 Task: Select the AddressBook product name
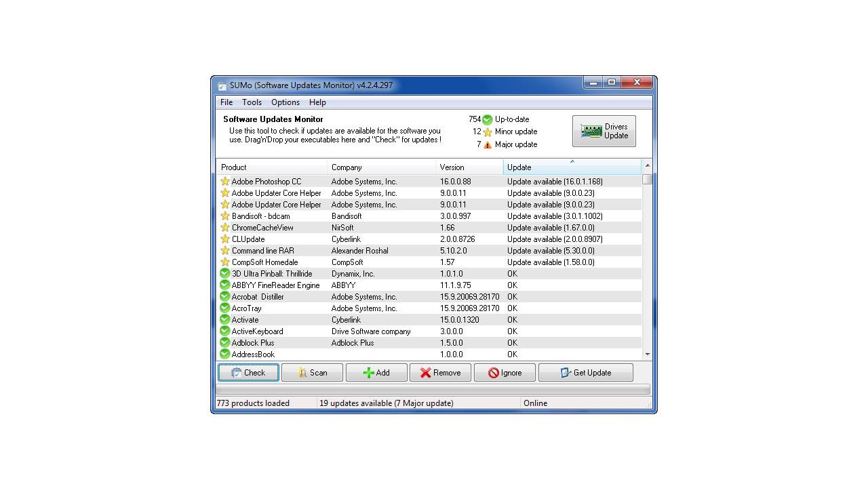pos(253,354)
